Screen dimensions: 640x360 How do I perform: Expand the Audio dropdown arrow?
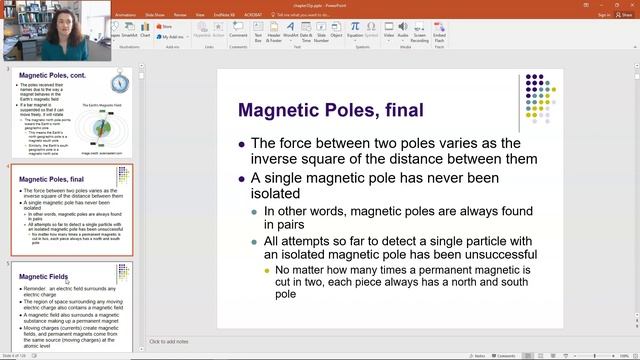(403, 41)
